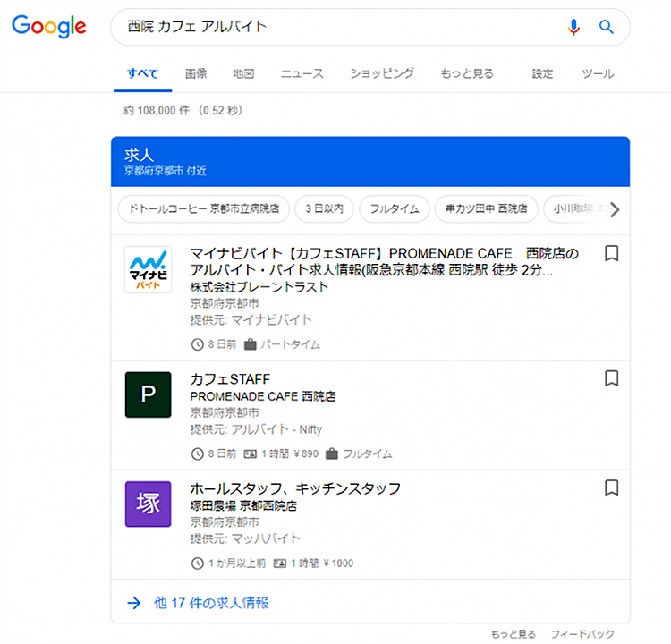Open マイナビバイト【カフェSTAFF】PROMENADE CAFE job title
The image size is (671, 644).
tap(384, 262)
